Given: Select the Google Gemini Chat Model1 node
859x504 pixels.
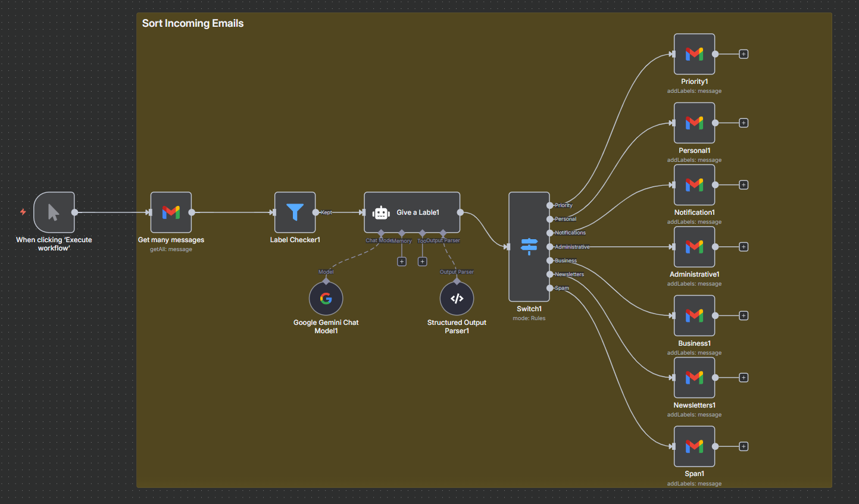Looking at the screenshot, I should click(x=326, y=299).
